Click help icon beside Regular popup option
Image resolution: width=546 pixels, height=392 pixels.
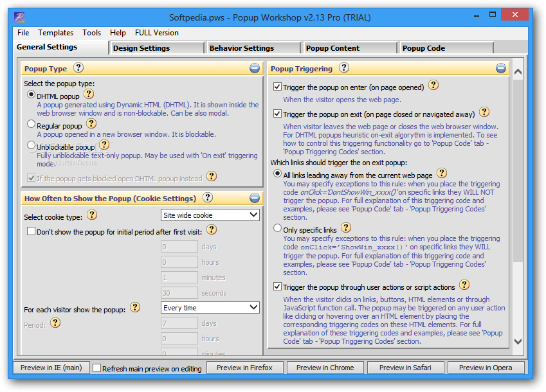[x=91, y=123]
